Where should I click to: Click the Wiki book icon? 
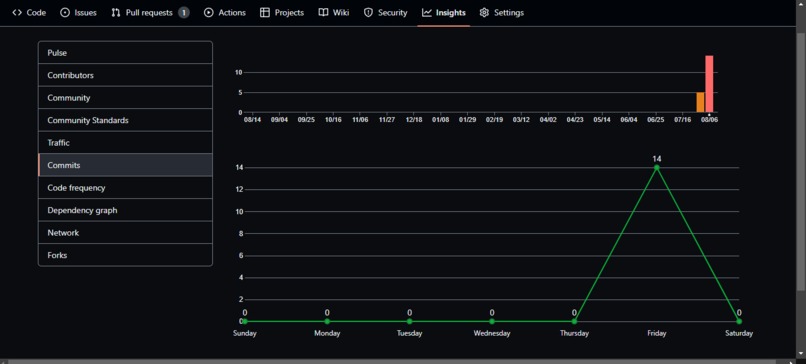pyautogui.click(x=323, y=13)
